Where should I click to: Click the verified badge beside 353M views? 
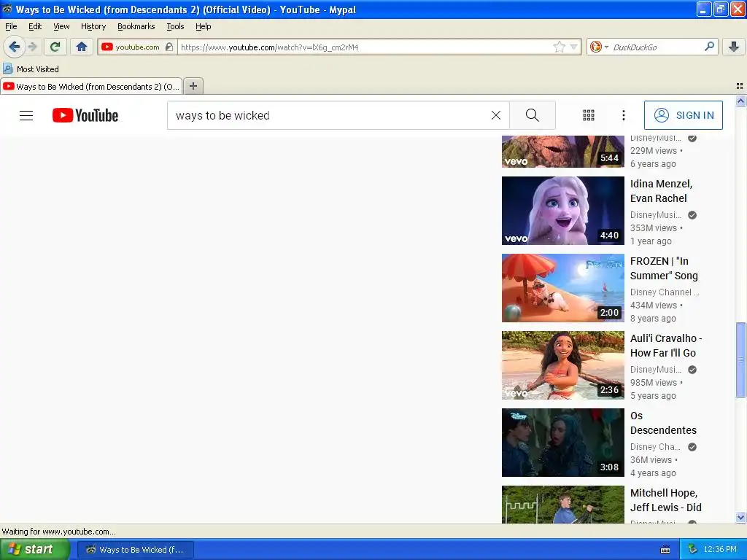692,215
